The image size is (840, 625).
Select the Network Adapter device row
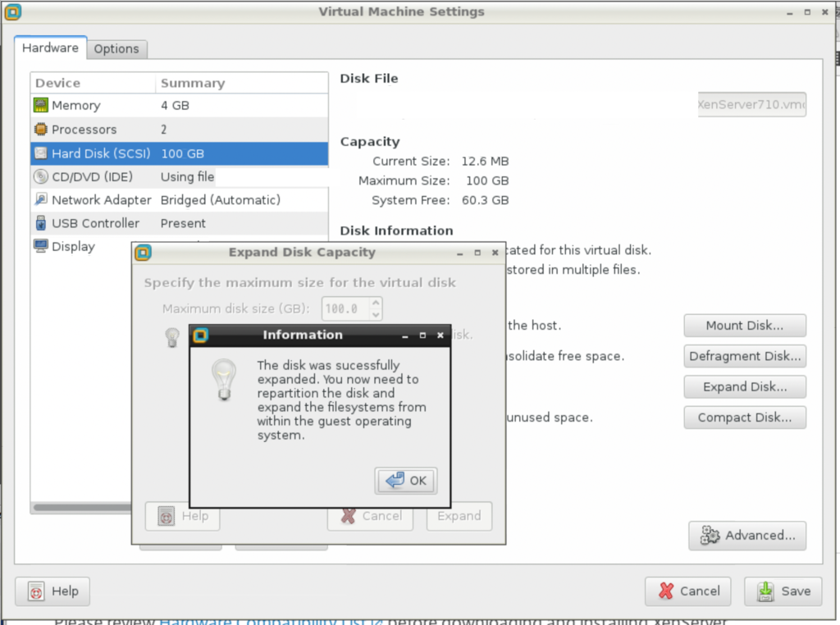[x=180, y=200]
